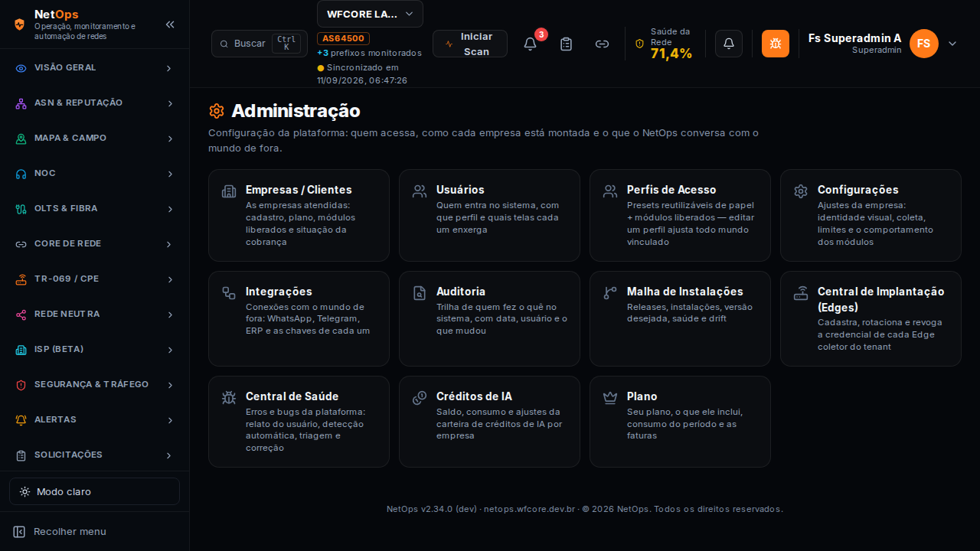Click the ISP (Beta) building icon

[21, 350]
